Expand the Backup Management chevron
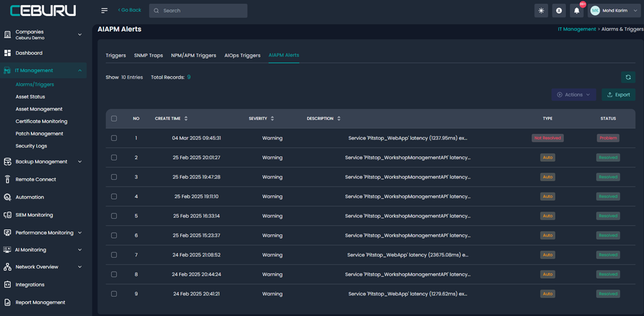Screen dimensions: 644x316 (80, 162)
